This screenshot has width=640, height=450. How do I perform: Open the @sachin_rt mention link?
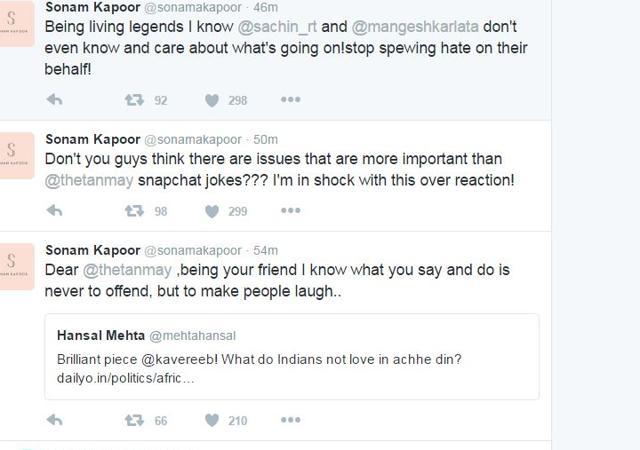[x=277, y=27]
